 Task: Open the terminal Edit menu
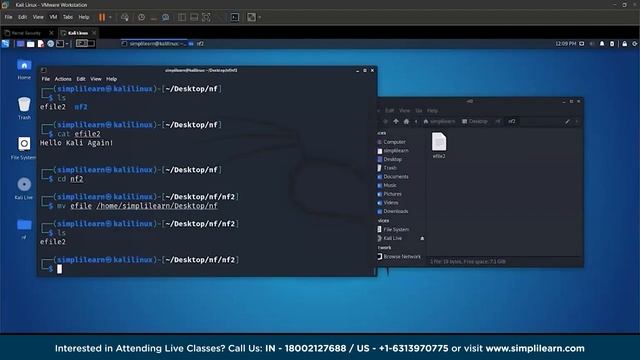click(x=81, y=79)
